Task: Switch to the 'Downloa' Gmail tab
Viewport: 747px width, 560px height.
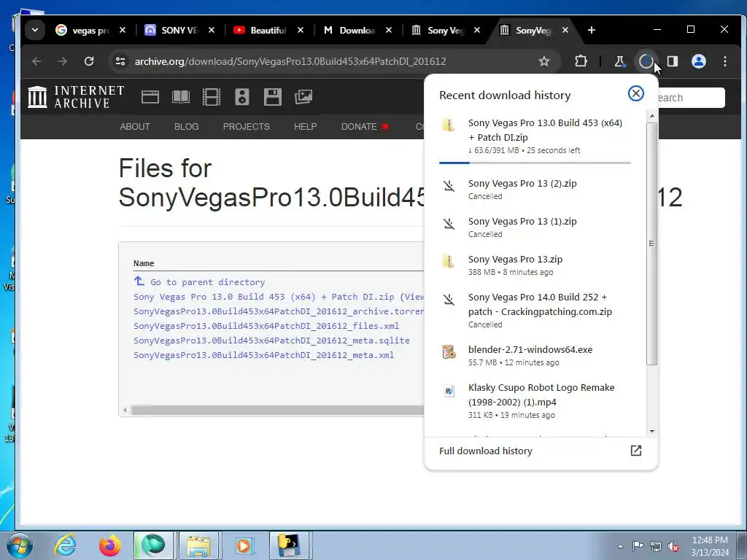Action: pyautogui.click(x=349, y=30)
